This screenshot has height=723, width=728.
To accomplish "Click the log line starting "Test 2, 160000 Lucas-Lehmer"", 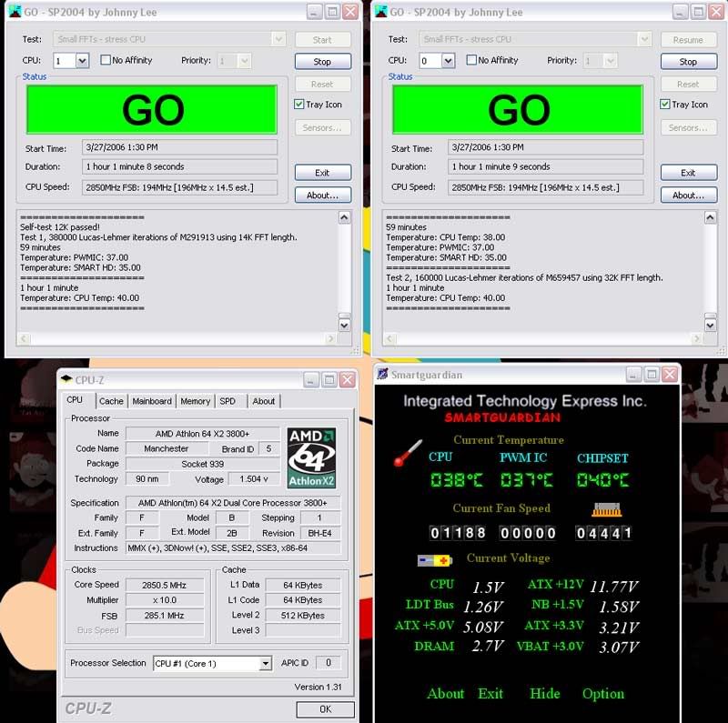I will click(x=525, y=277).
